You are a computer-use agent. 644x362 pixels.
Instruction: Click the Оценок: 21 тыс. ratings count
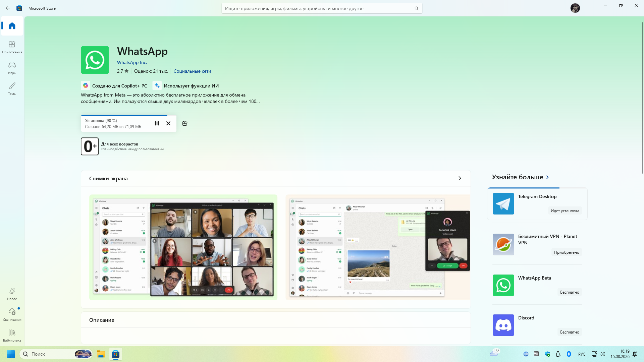[151, 71]
